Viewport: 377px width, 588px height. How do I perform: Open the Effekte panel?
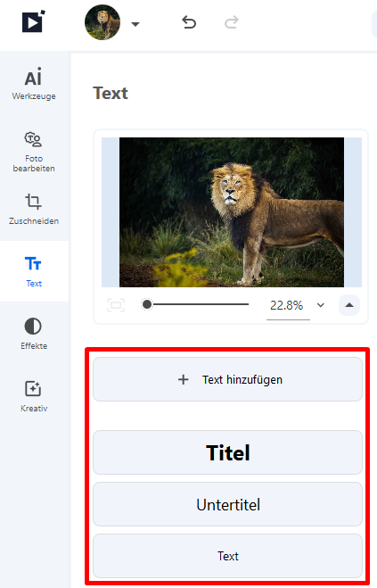click(34, 334)
